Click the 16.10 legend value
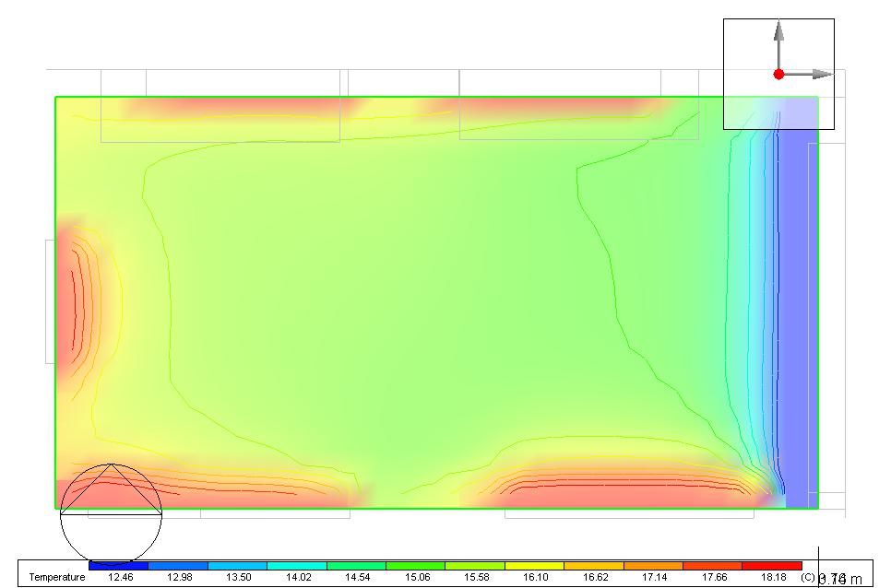891x588 pixels. (536, 577)
